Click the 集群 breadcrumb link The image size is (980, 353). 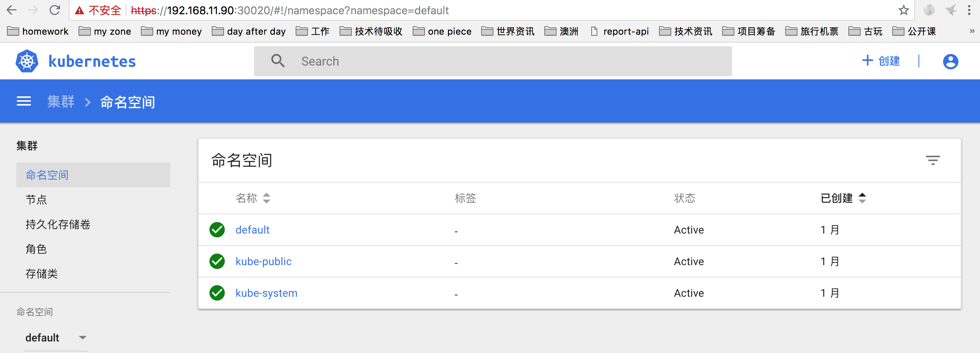pos(61,102)
